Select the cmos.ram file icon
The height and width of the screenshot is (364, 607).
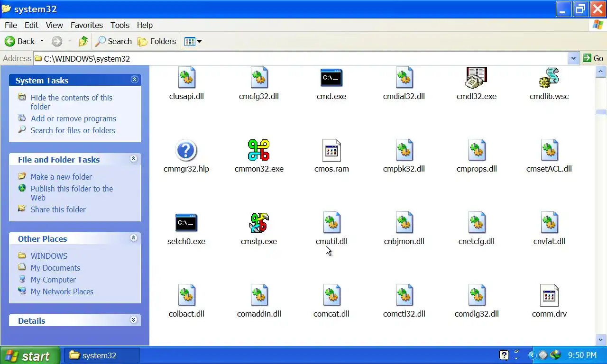pyautogui.click(x=331, y=150)
